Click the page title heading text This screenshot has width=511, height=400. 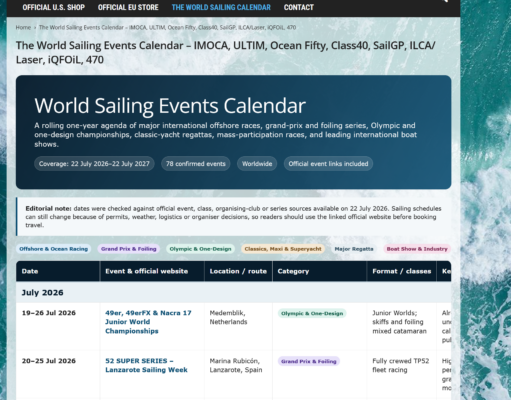point(226,53)
